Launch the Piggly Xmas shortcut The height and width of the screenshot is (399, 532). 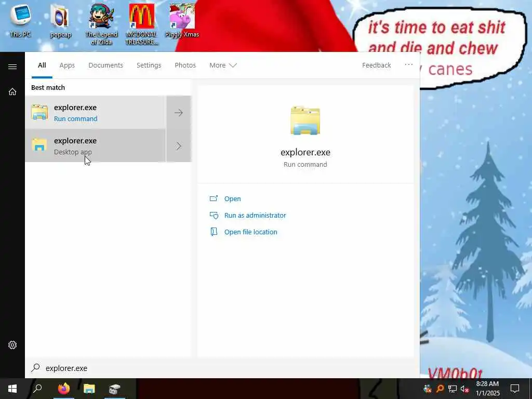coord(182,21)
